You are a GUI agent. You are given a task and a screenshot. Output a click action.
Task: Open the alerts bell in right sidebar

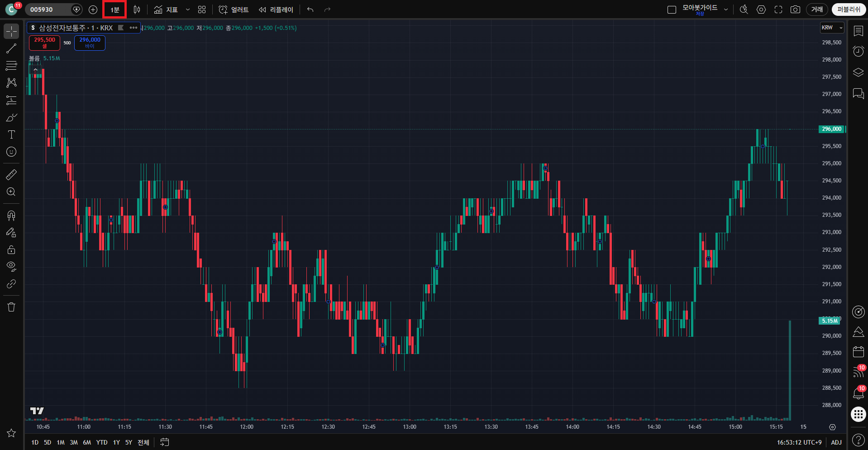pos(858,393)
